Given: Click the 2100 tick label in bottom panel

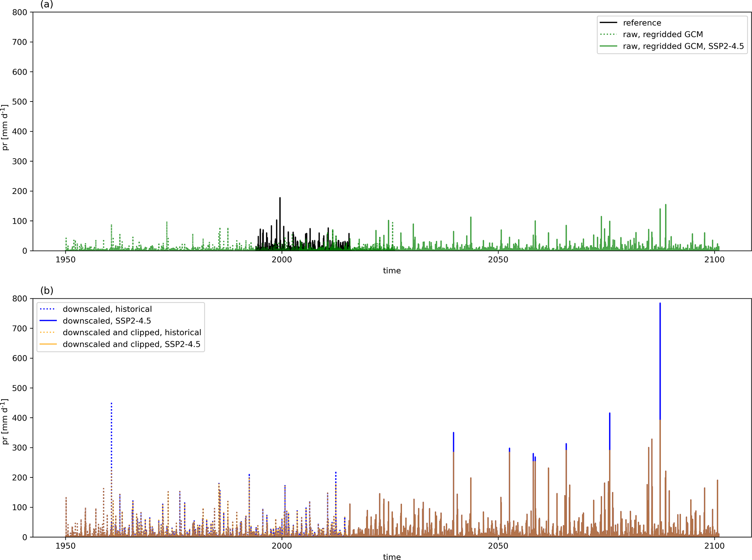Looking at the screenshot, I should coord(715,546).
